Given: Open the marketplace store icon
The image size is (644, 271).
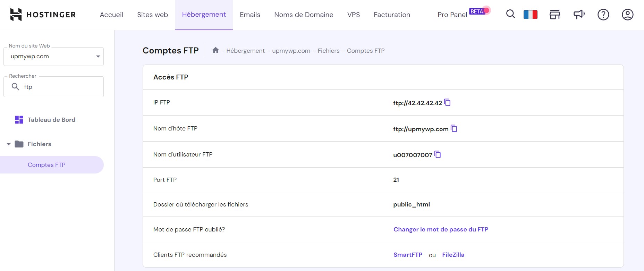Looking at the screenshot, I should click(x=555, y=15).
